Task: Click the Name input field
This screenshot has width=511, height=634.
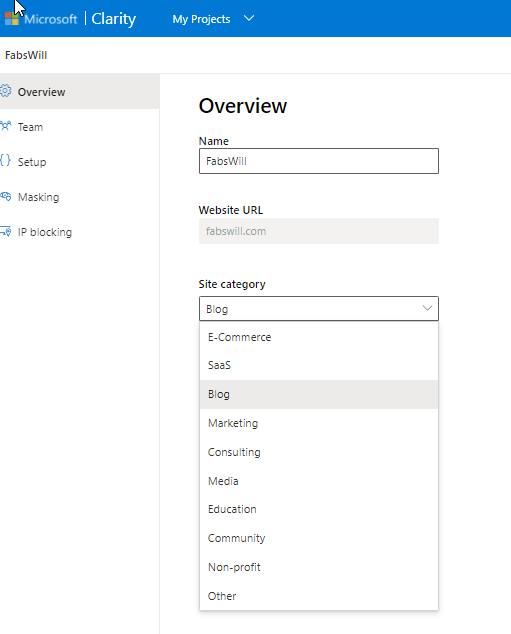Action: click(x=319, y=161)
